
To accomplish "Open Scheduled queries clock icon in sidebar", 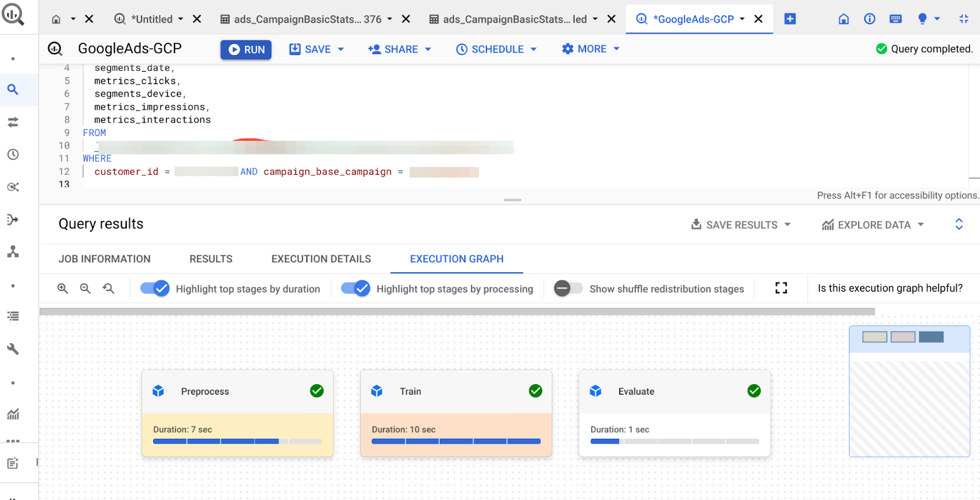I will pos(13,154).
